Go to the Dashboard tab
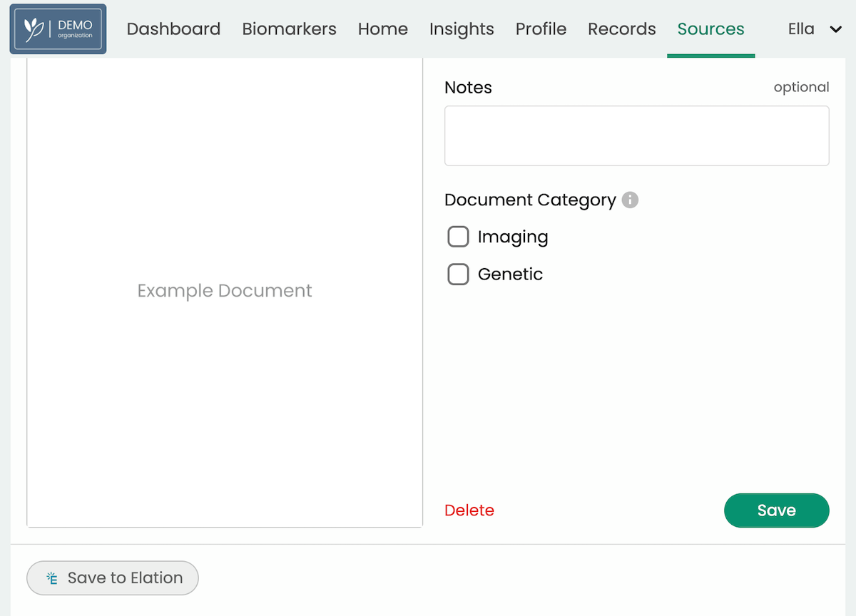 point(173,29)
